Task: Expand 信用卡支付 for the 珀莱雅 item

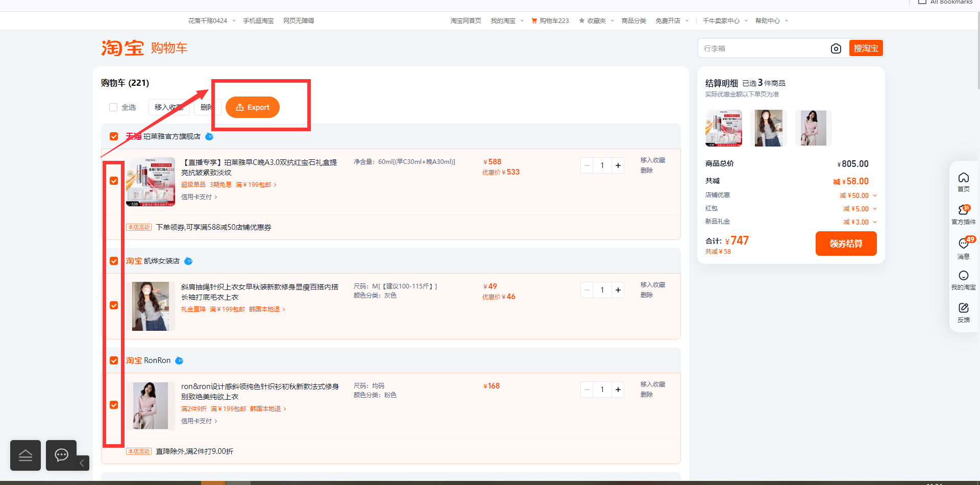Action: click(x=199, y=197)
